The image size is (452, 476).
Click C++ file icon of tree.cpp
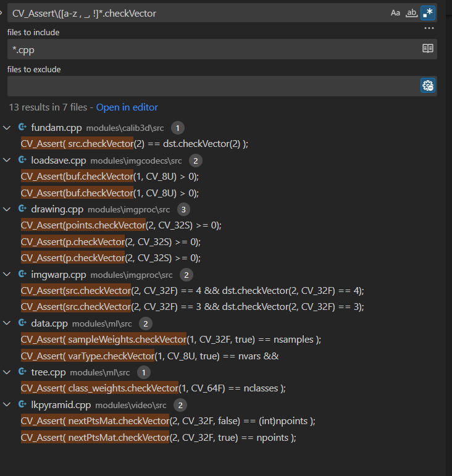click(x=22, y=372)
